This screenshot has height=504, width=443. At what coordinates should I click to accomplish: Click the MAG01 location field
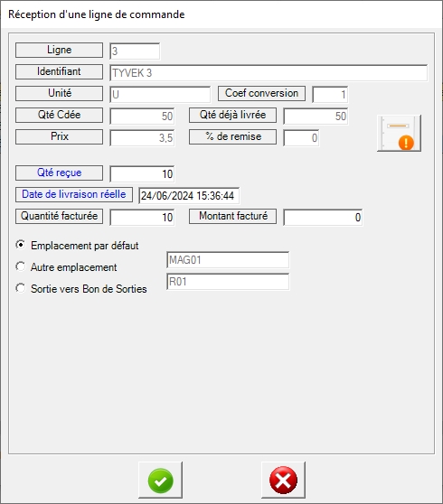coord(228,260)
